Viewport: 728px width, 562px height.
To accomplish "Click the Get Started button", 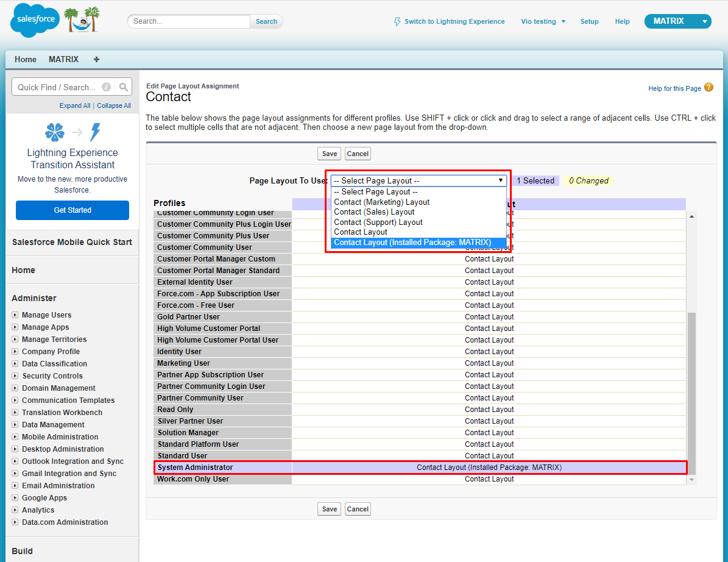I will tap(72, 210).
